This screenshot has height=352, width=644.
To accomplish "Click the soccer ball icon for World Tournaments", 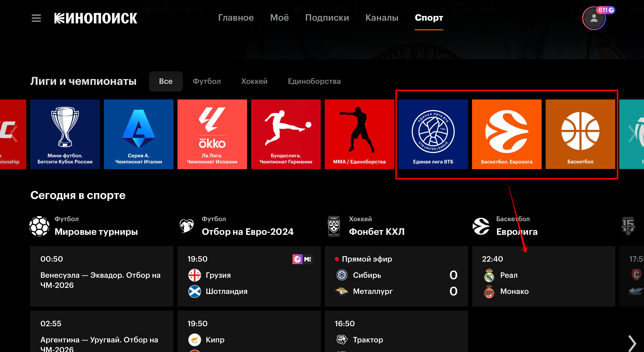I will [x=39, y=226].
